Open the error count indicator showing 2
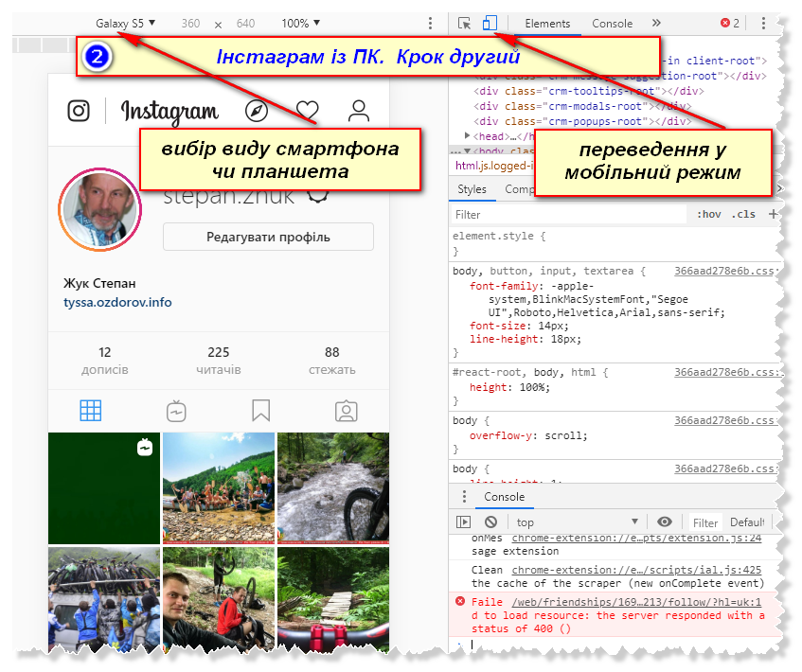Screen dimensions: 802x672 [730, 23]
